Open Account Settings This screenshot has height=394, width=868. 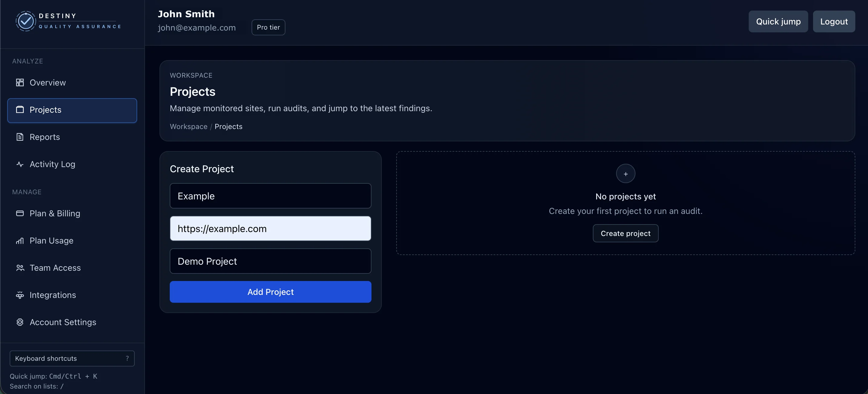tap(72, 322)
